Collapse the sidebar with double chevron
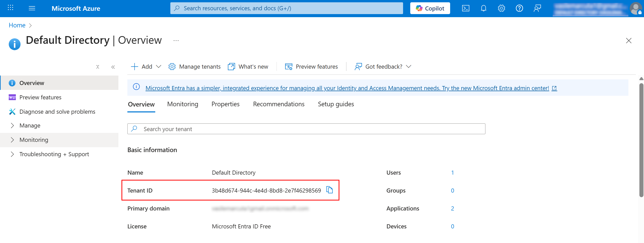 pos(113,67)
